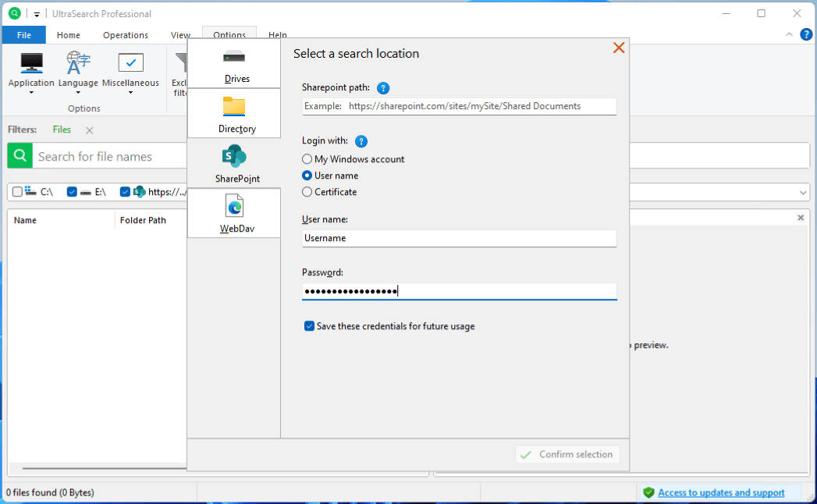Screen dimensions: 817x504
Task: Select My Windows account login
Action: click(x=307, y=159)
